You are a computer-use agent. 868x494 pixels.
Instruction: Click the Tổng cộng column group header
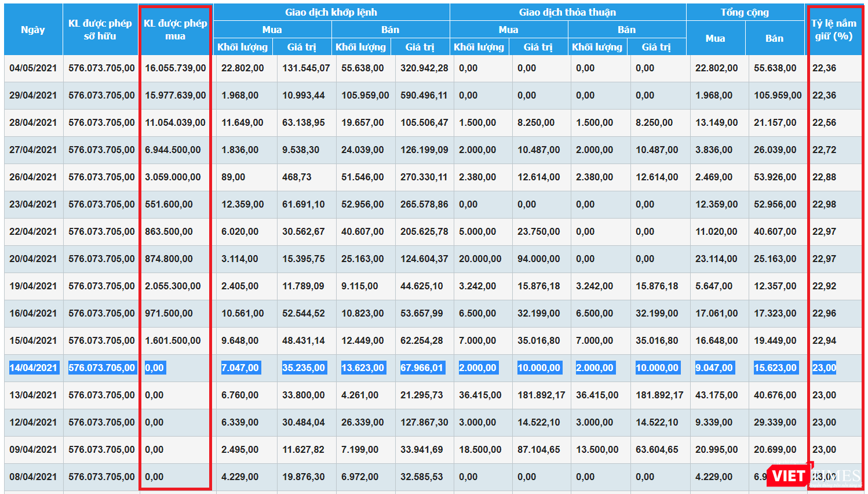(x=745, y=12)
